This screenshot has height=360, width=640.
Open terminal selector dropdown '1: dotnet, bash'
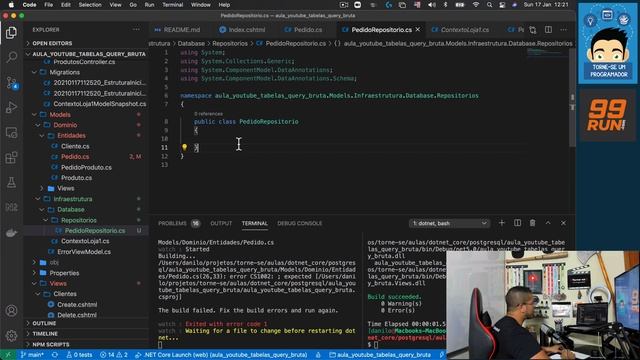tap(449, 223)
